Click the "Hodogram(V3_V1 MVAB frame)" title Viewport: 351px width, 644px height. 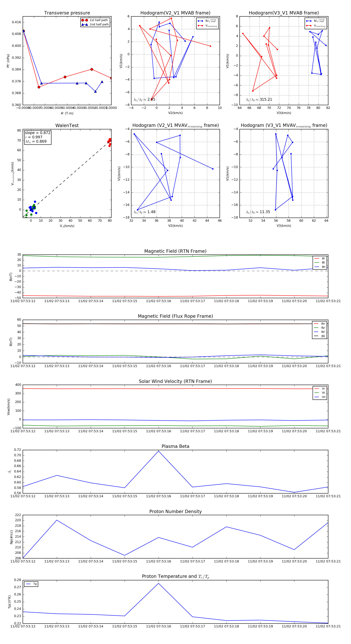tap(284, 13)
